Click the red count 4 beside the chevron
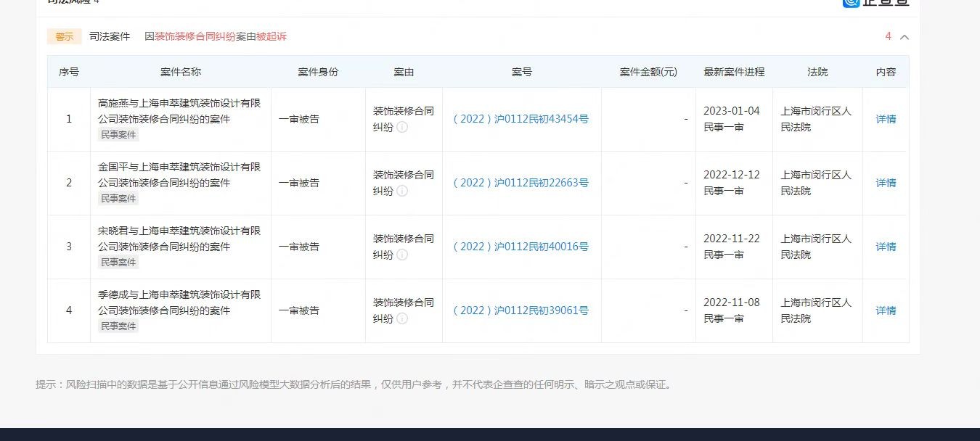Image resolution: width=980 pixels, height=441 pixels. [x=888, y=36]
